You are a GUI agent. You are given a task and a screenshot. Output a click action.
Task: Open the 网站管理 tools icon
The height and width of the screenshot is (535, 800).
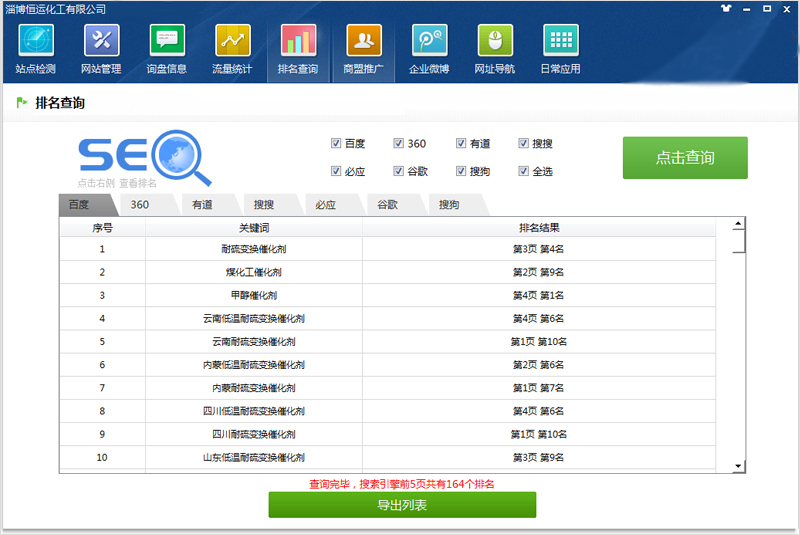pyautogui.click(x=102, y=40)
